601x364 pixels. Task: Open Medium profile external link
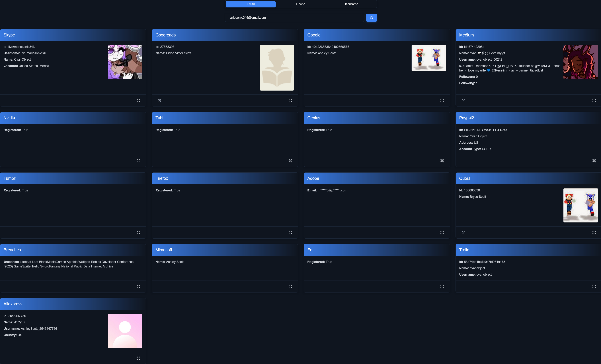point(463,101)
